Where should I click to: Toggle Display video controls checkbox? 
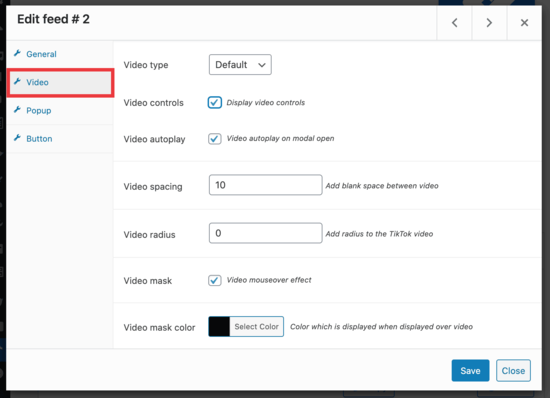point(215,102)
